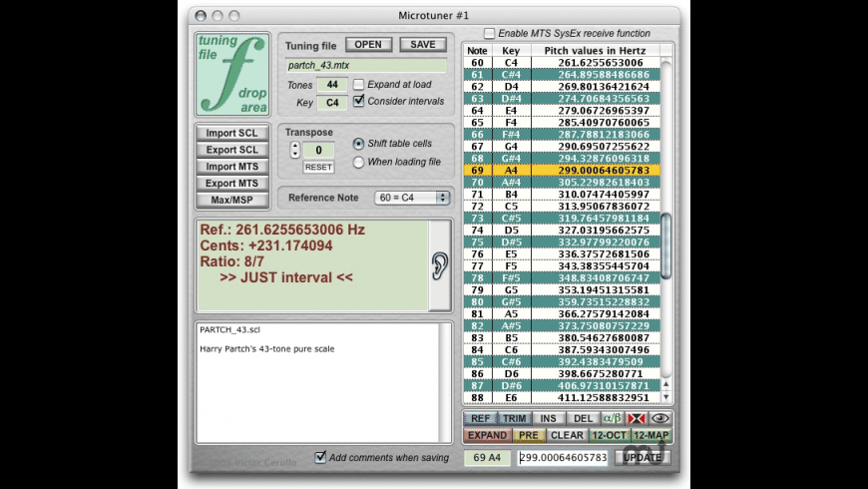Click Pitch values in Hertz header
This screenshot has width=868, height=489.
[x=595, y=50]
